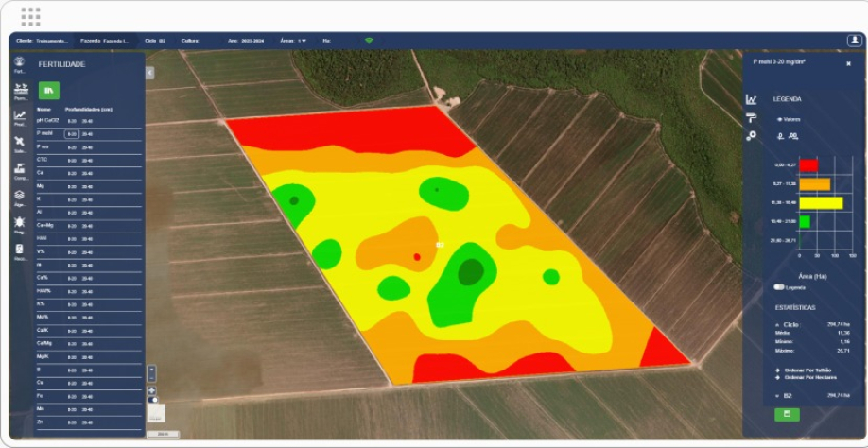Toggle Valores eye visibility

coord(779,119)
